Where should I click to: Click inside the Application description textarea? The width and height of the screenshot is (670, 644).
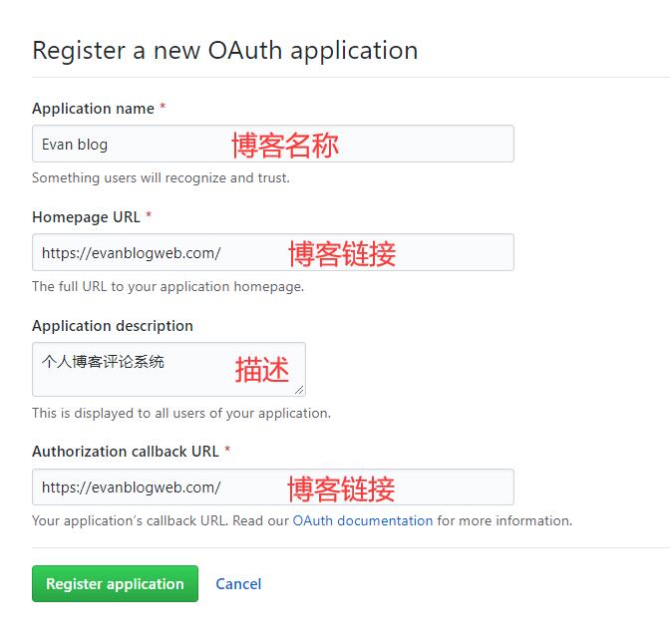click(168, 369)
